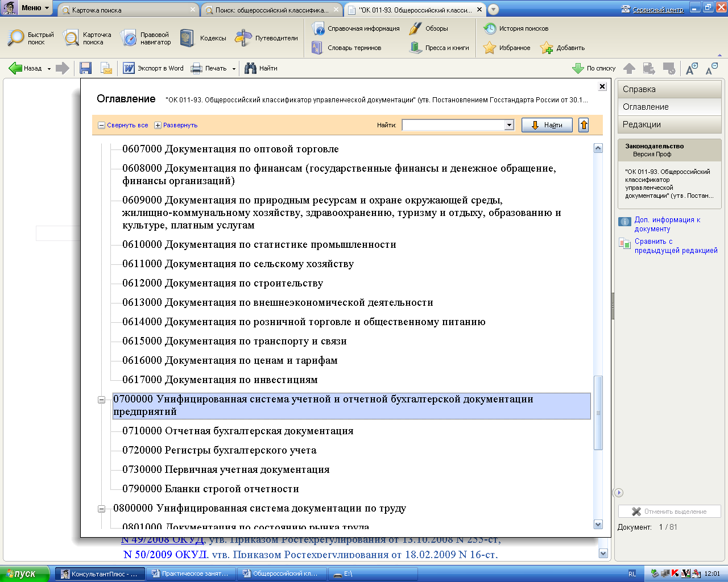This screenshot has width=728, height=582.
Task: Go back with Назад arrow
Action: coord(25,68)
